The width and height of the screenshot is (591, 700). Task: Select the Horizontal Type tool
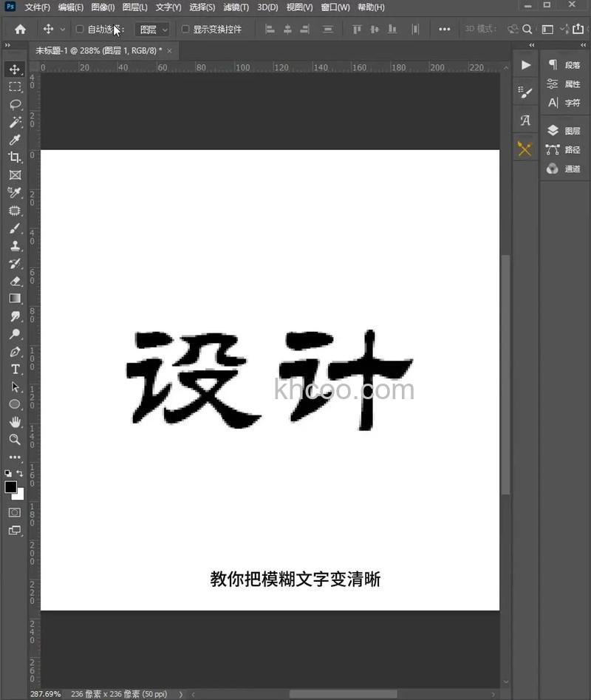click(x=15, y=369)
